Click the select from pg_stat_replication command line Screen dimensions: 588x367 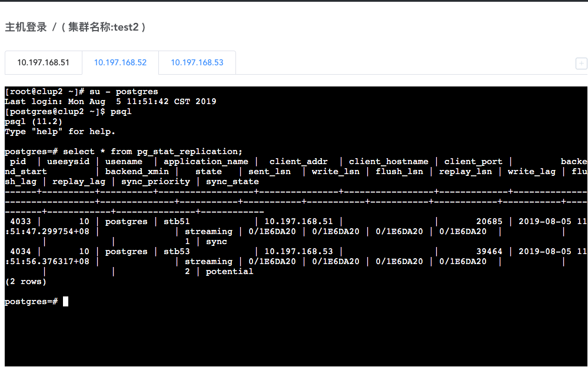point(124,152)
